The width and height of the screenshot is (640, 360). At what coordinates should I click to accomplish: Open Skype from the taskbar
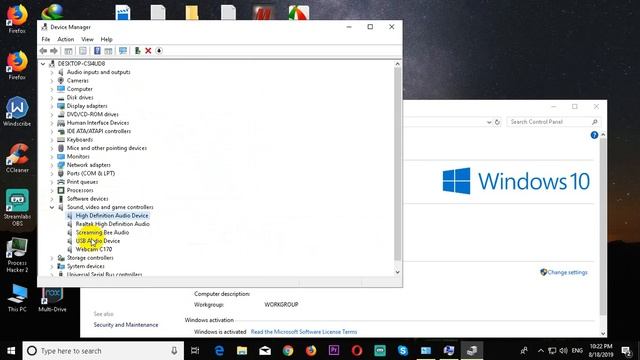point(403,351)
